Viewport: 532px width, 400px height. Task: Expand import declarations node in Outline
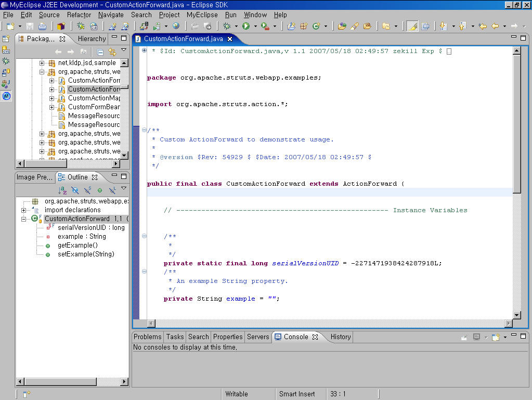pos(24,210)
